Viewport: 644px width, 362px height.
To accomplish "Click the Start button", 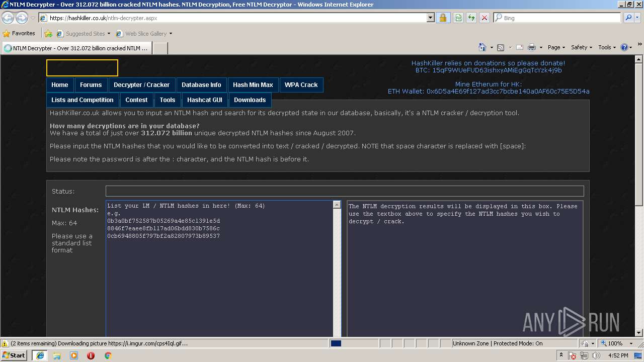I will tap(14, 355).
